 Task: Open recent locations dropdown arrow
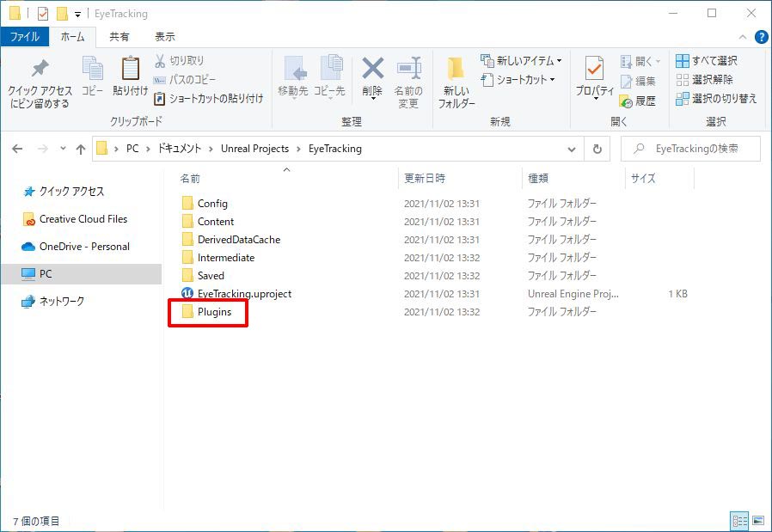pyautogui.click(x=63, y=148)
